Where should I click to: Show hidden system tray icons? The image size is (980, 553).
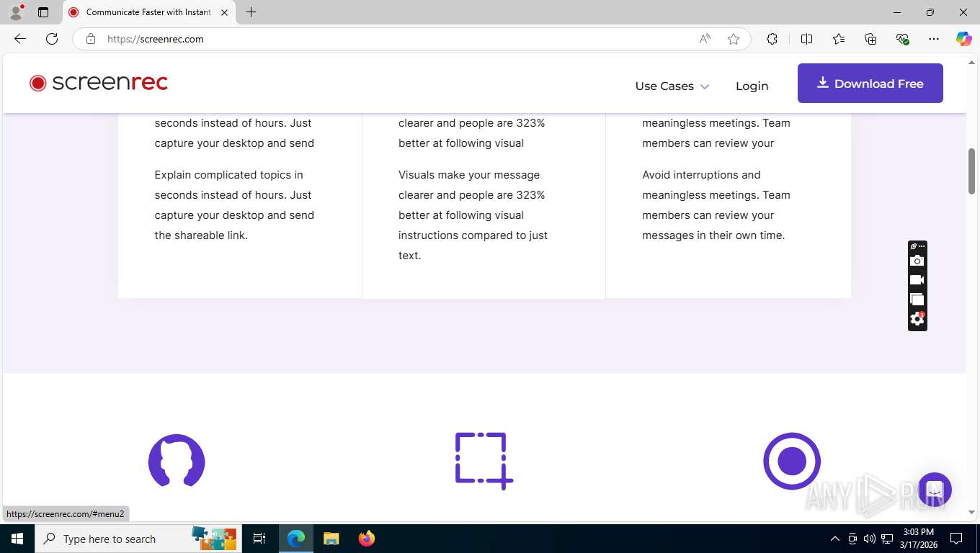(x=835, y=539)
